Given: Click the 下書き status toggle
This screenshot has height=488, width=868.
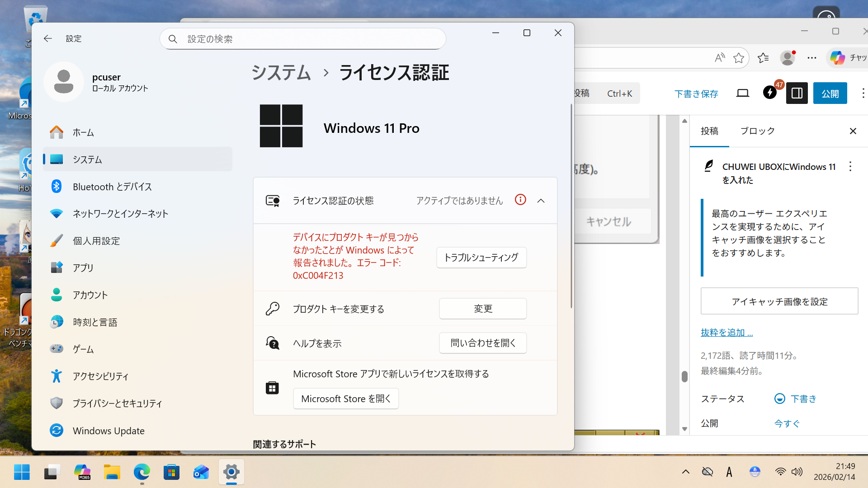Looking at the screenshot, I should [x=795, y=399].
